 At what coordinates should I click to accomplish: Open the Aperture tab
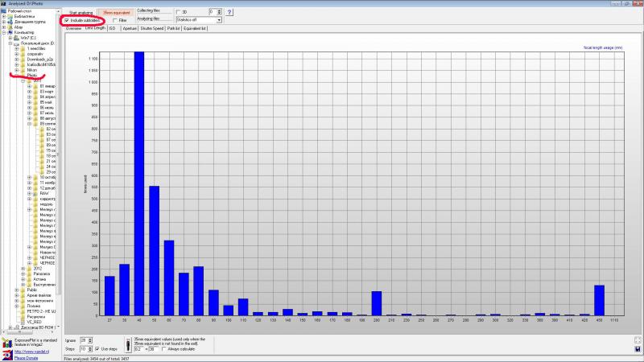click(130, 29)
